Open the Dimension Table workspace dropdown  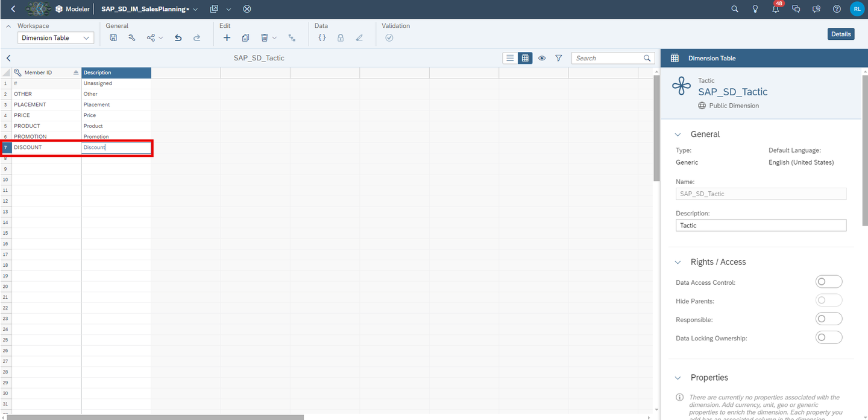tap(55, 38)
